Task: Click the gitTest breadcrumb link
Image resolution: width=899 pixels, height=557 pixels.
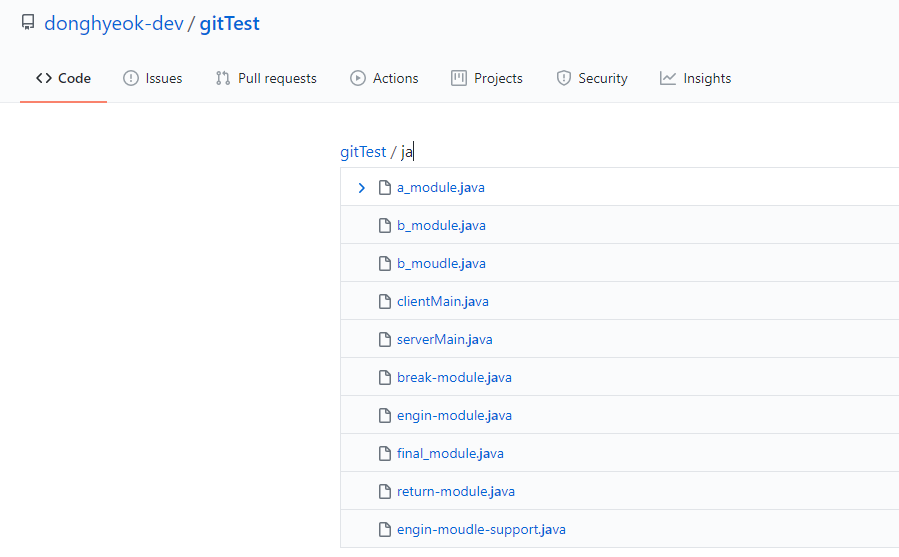Action: pos(363,152)
